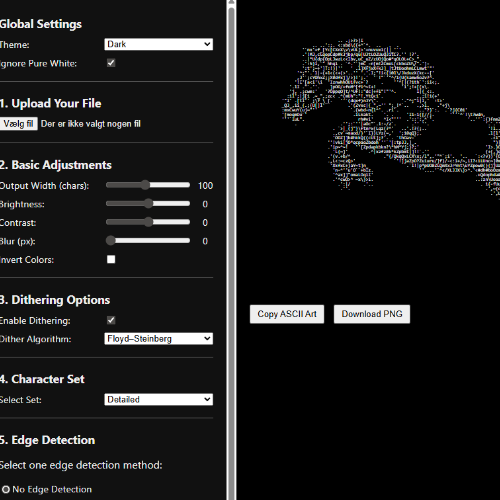
Task: Click the 'Output Width (chars):' label
Action: [44, 186]
